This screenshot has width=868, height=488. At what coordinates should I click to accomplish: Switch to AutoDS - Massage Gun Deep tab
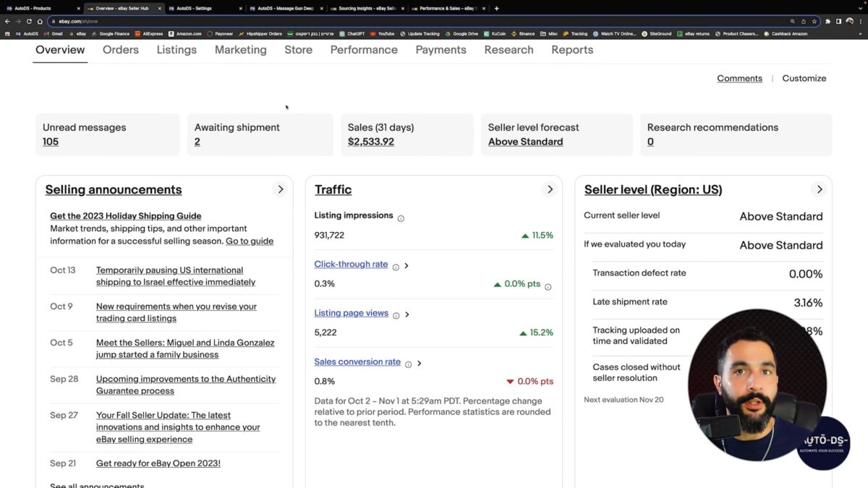285,8
